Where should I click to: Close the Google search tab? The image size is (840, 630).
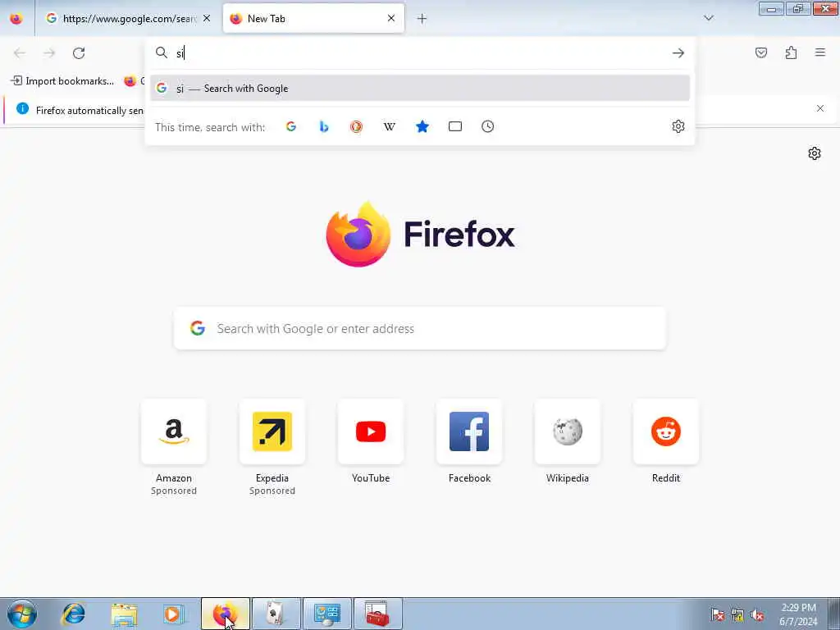(207, 19)
